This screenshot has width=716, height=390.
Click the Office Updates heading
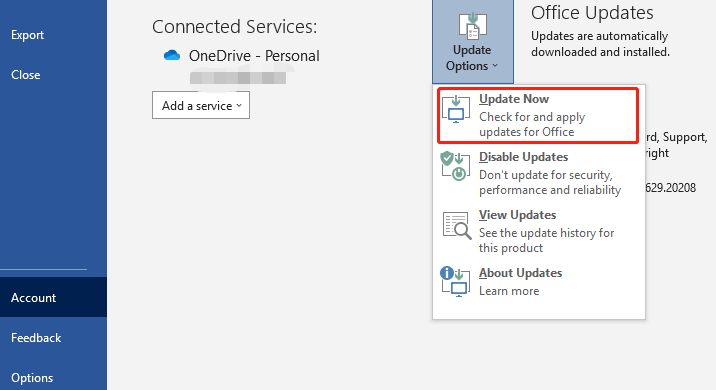(592, 13)
